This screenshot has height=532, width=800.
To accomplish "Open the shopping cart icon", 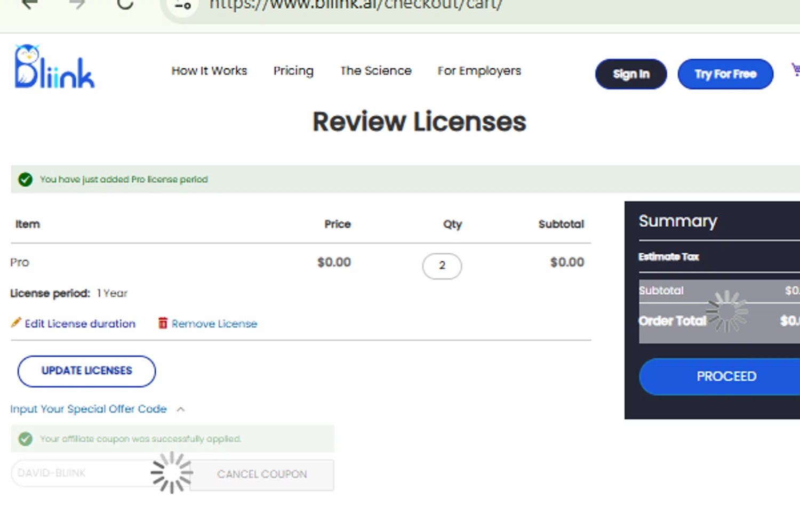I will 795,69.
